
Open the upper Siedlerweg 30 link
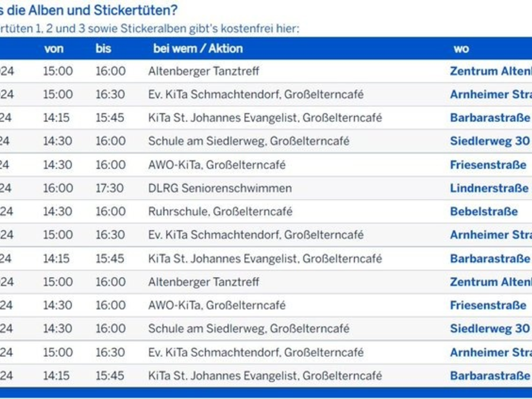(x=490, y=141)
